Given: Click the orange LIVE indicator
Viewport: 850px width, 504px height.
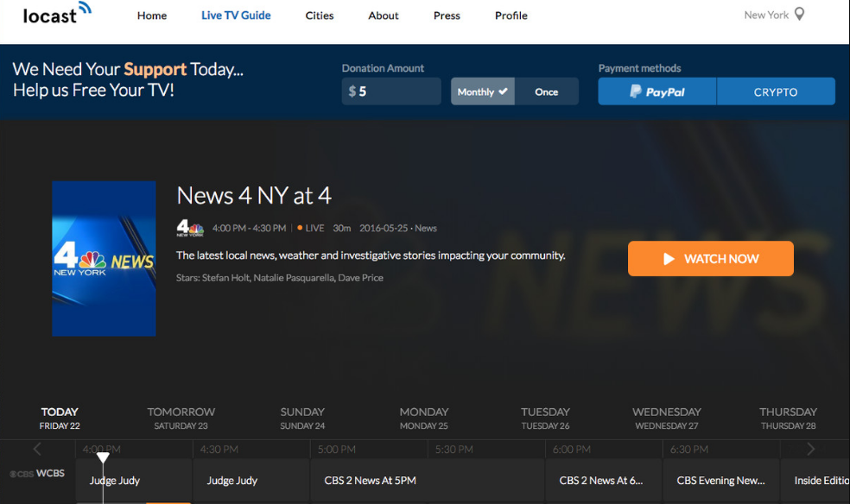Looking at the screenshot, I should pos(311,228).
